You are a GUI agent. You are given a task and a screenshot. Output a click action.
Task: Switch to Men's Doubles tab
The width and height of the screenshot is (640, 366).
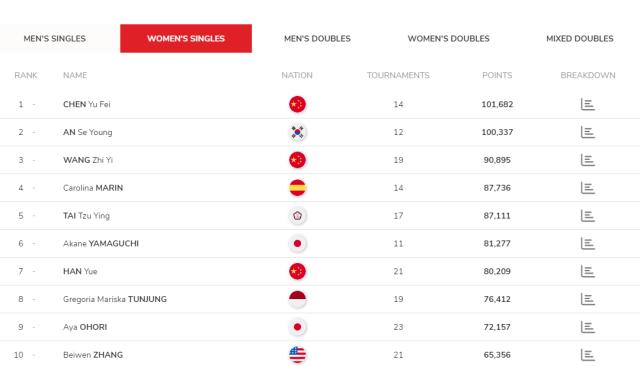click(317, 38)
